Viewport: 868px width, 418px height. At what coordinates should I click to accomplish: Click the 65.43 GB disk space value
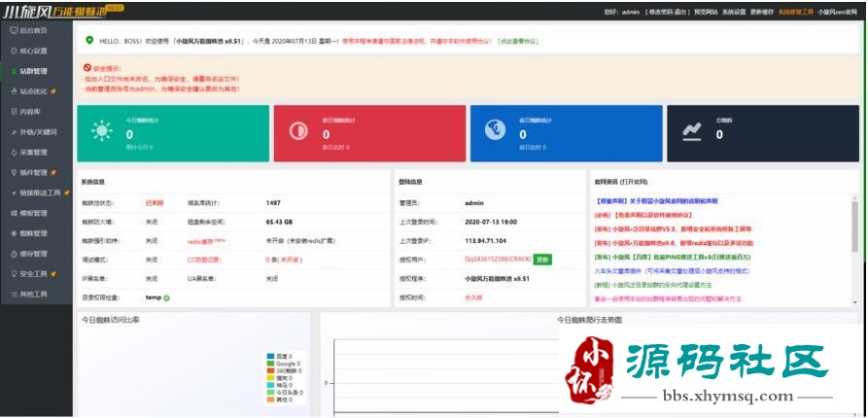coord(279,222)
